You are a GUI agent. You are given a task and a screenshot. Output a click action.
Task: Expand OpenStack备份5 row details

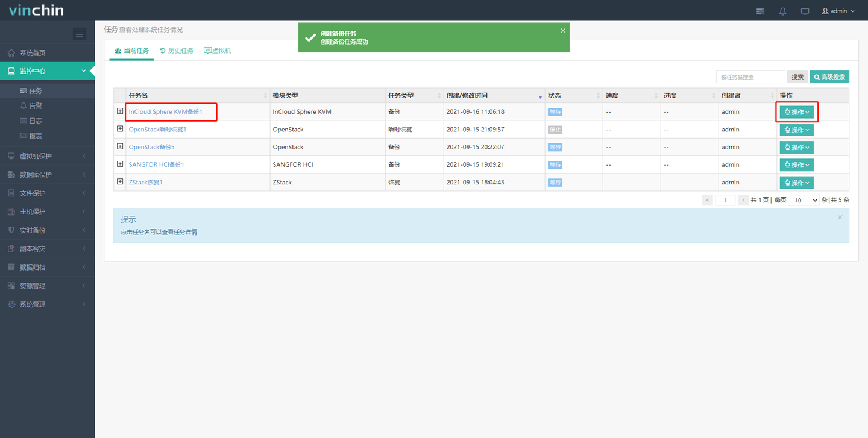(120, 146)
